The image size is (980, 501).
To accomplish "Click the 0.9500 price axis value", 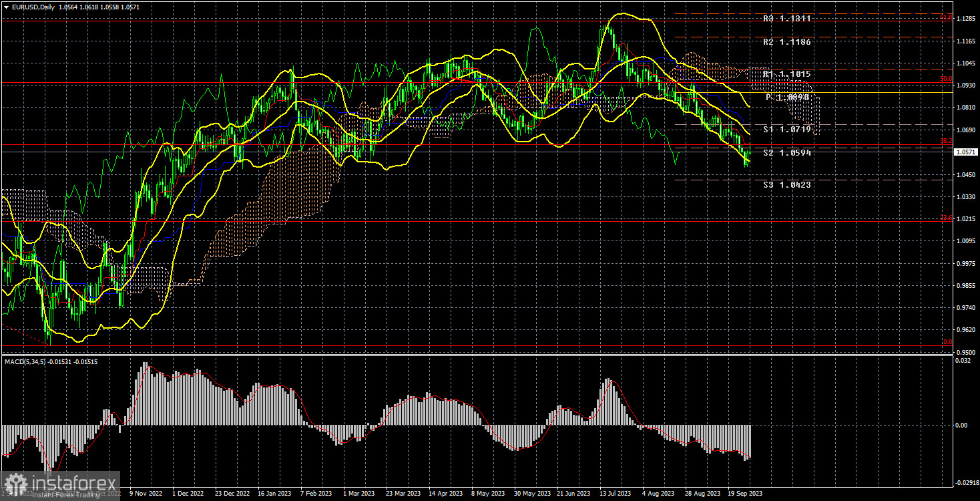I will 966,352.
